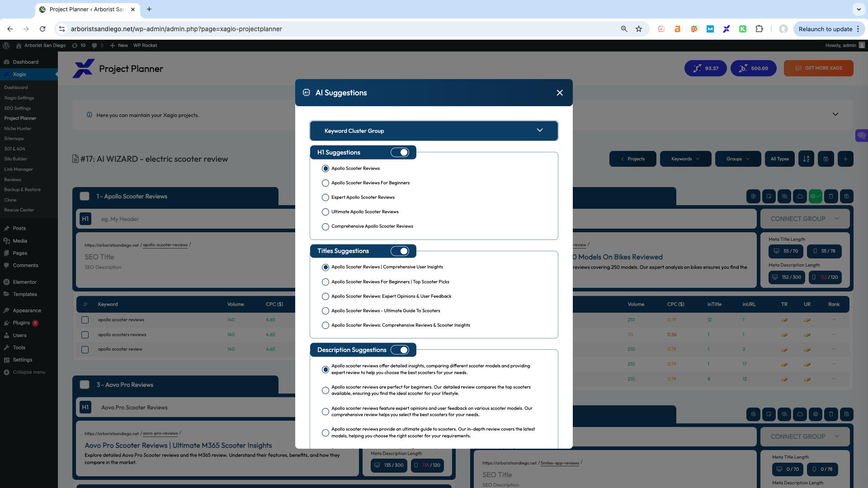This screenshot has width=868, height=488.
Task: Click trash icon in second group toolbar
Action: pyautogui.click(x=831, y=414)
